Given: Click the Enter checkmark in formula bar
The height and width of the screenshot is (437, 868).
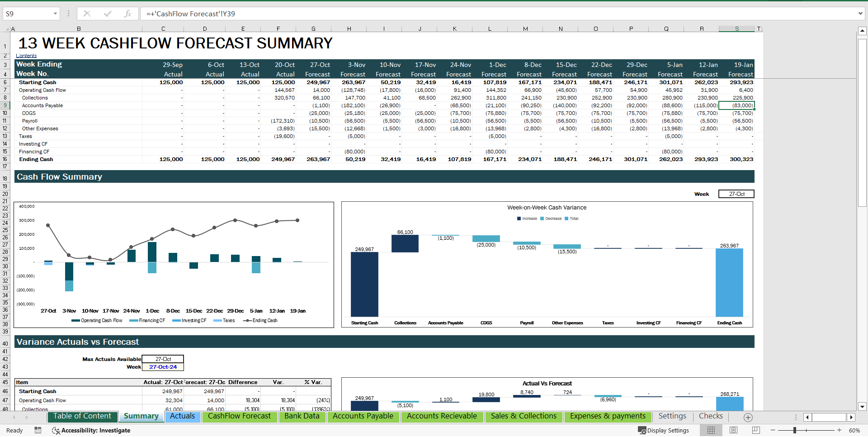Looking at the screenshot, I should (108, 14).
